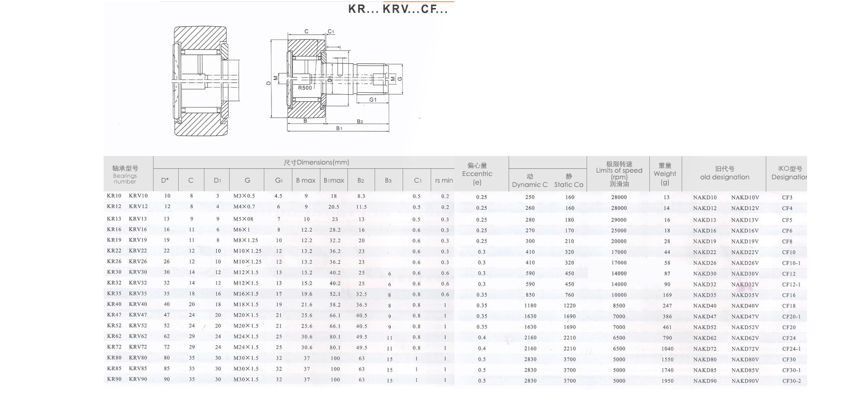Select the NAKD47V old designation cell
The image size is (868, 410).
(x=745, y=317)
